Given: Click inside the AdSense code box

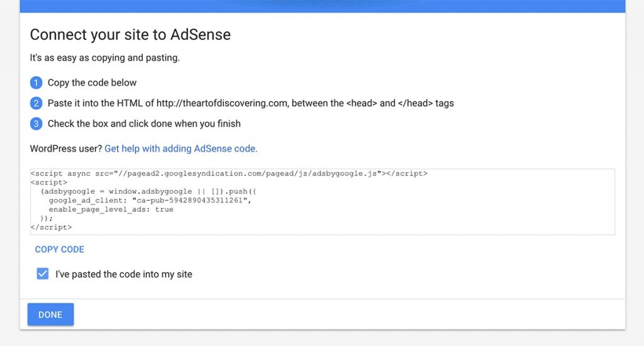Looking at the screenshot, I should coord(323,202).
